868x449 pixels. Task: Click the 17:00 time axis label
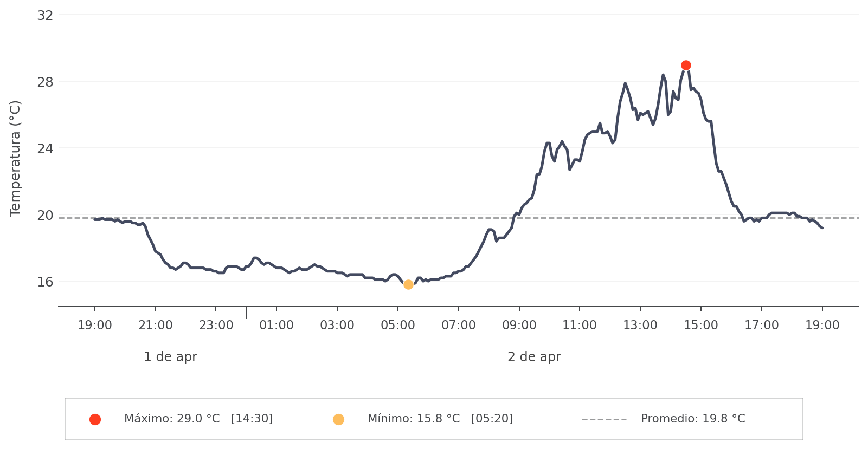tap(762, 326)
